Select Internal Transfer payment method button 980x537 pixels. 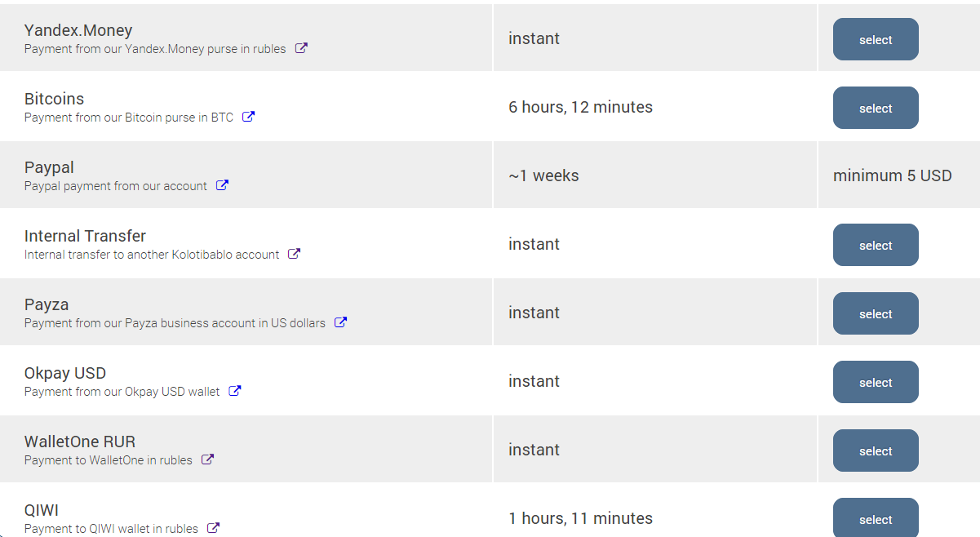876,245
